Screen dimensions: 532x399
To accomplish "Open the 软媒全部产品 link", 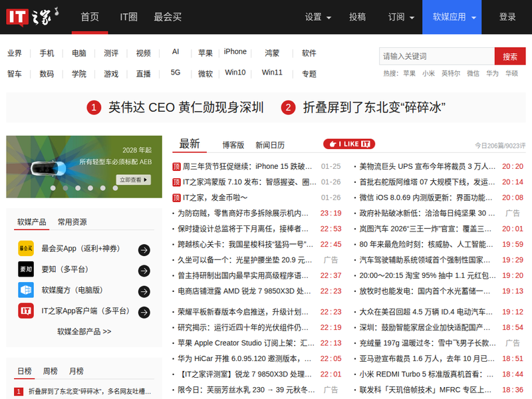I will pos(84,331).
